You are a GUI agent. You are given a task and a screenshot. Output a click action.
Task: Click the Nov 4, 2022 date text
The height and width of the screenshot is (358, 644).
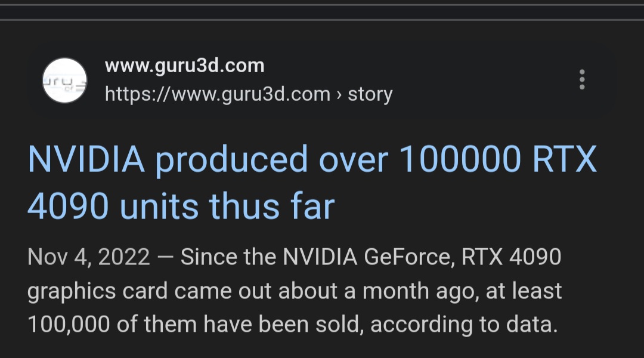[89, 257]
